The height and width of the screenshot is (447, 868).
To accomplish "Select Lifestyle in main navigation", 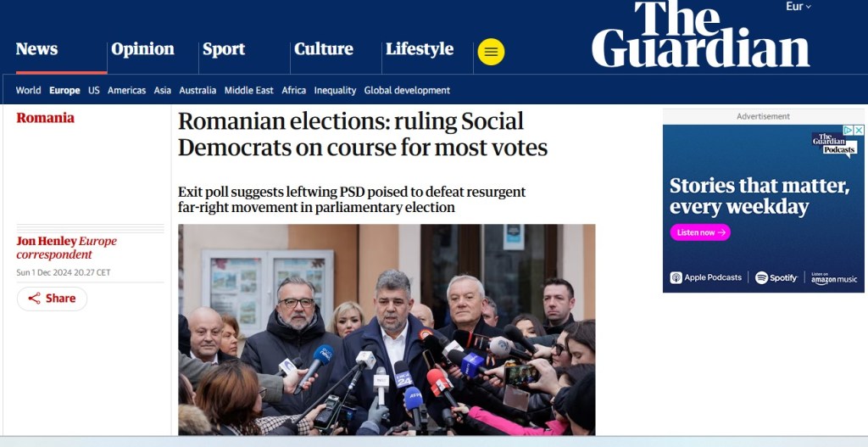I will point(420,49).
